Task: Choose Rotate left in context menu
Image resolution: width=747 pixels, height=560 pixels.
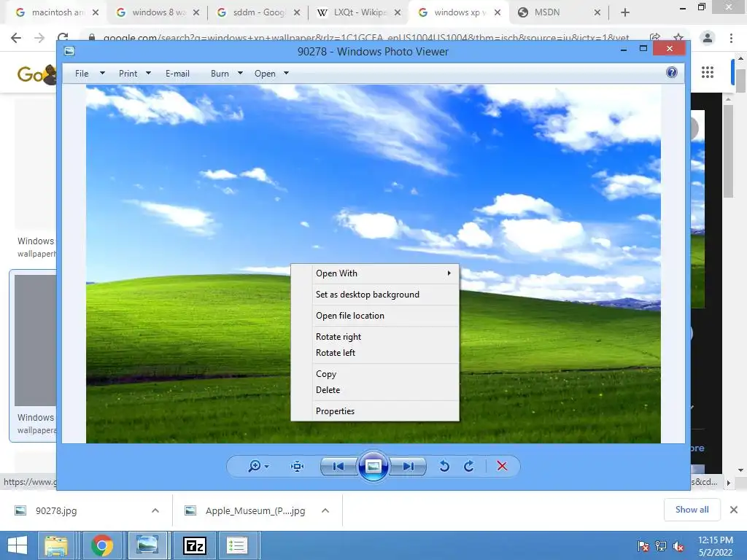Action: pos(375,353)
